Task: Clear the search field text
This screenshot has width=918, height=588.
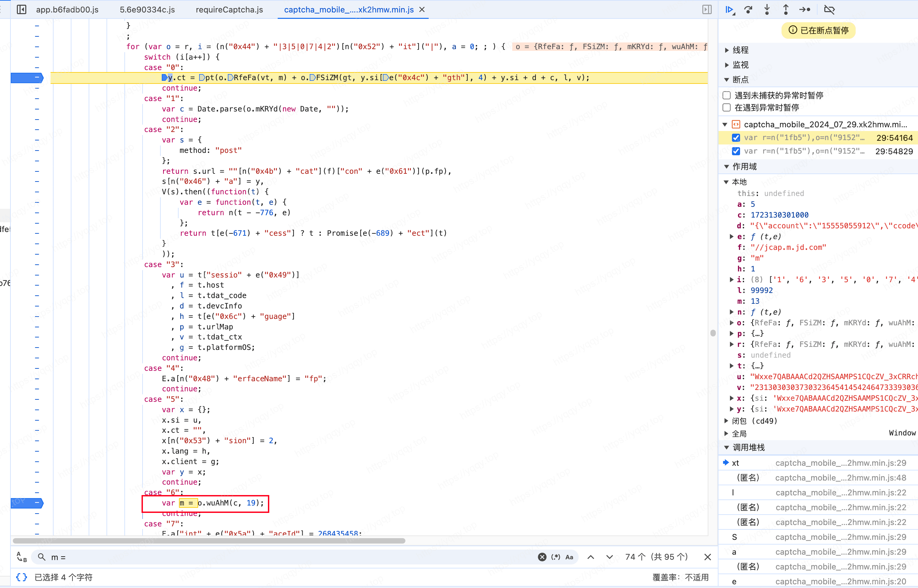Action: coord(542,557)
